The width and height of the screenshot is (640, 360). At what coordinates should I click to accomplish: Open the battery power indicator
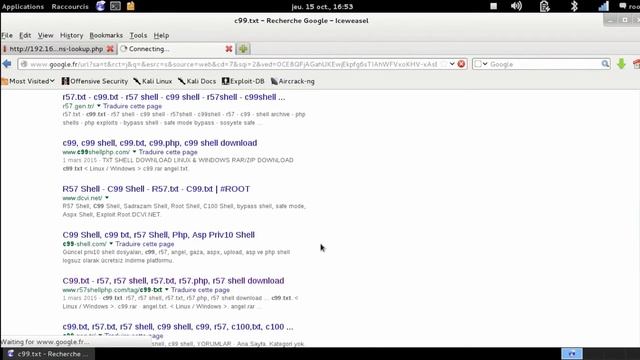[544, 6]
